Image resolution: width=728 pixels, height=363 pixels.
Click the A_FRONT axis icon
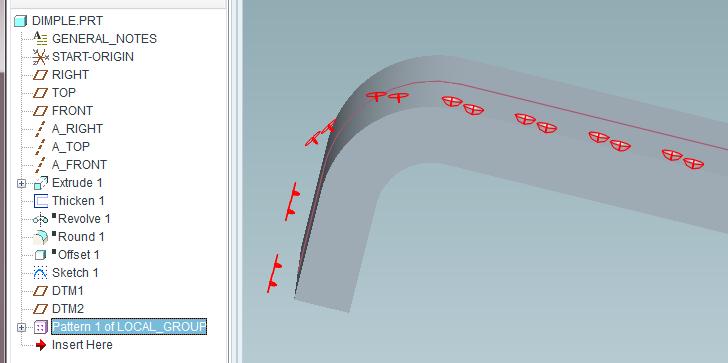click(41, 165)
